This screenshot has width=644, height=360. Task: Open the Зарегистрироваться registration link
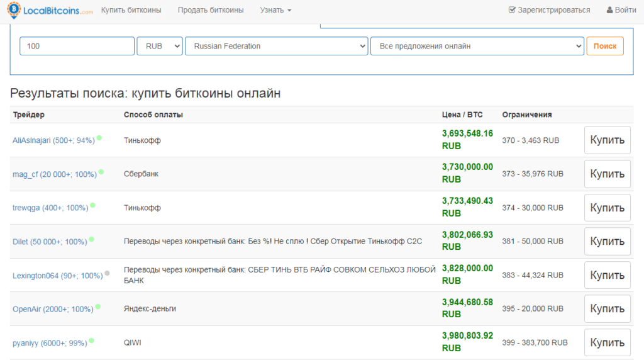[x=549, y=10]
